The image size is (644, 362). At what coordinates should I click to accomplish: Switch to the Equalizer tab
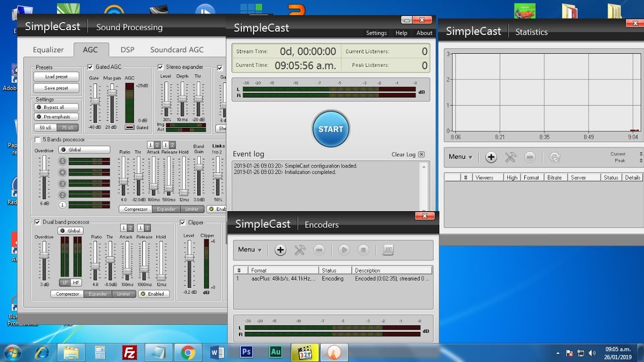point(48,50)
